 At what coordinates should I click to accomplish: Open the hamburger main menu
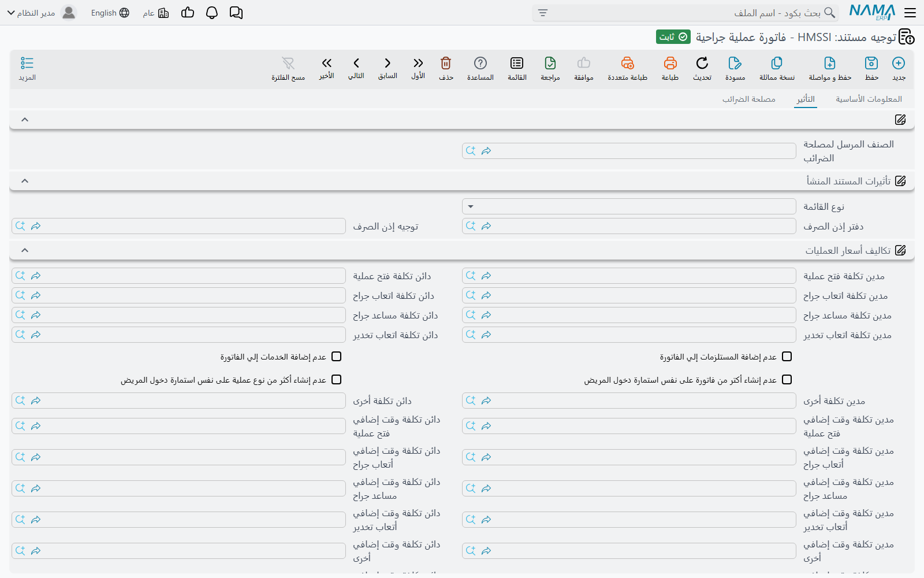click(910, 13)
